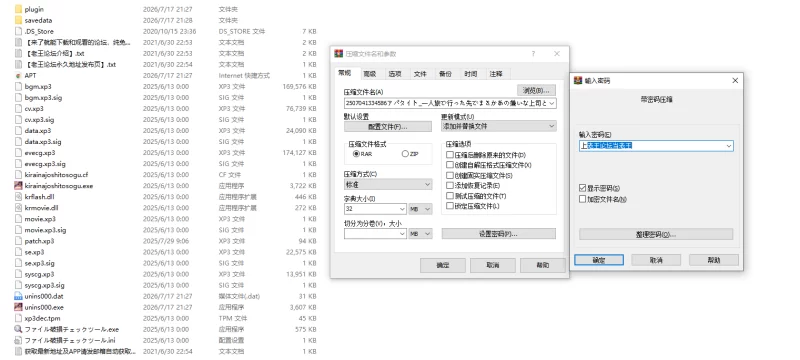Click the 配置文件(F)... button
The image size is (800, 360).
pos(388,126)
